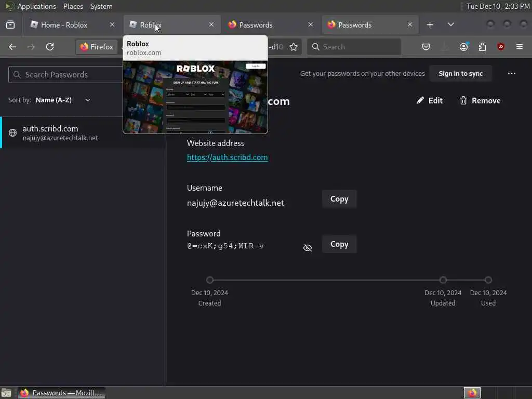
Task: Click the username text najujy@azuretechtalk.net in details
Action: tap(235, 203)
